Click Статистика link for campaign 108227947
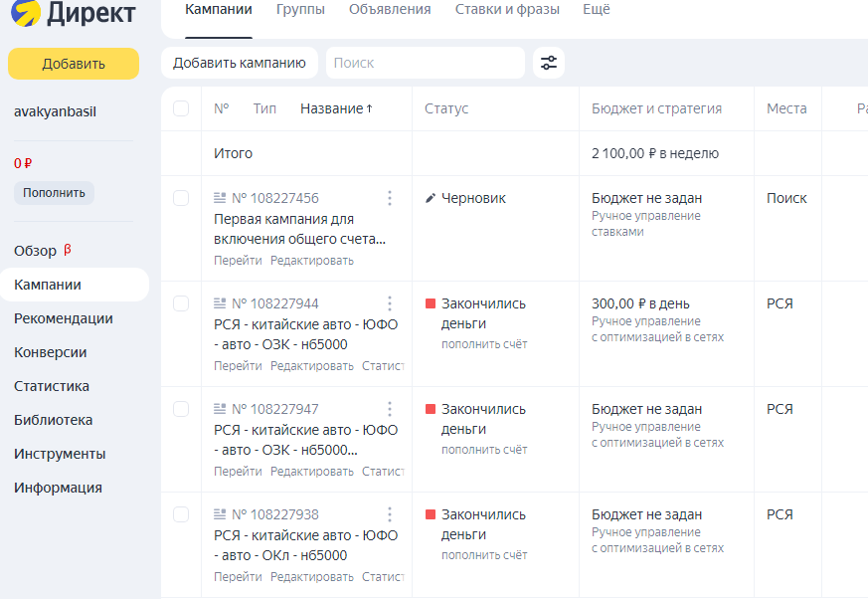 pyautogui.click(x=383, y=471)
